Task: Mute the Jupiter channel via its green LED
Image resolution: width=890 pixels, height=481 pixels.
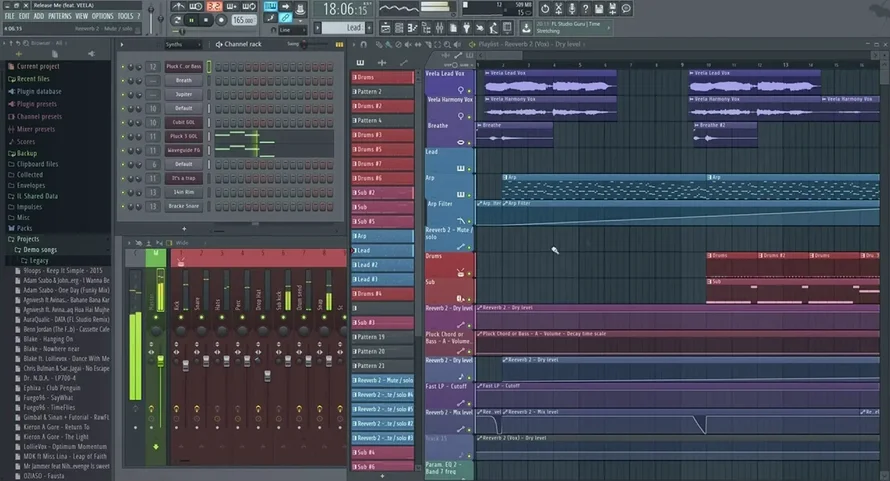Action: point(125,94)
